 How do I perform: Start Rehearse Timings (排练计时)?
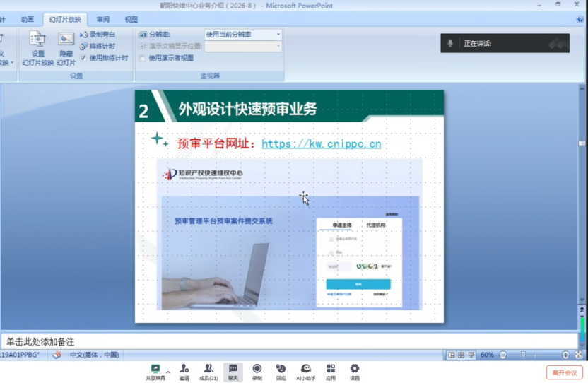[x=98, y=46]
